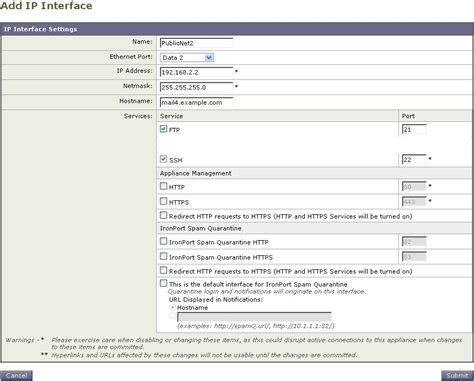Click the IP Address input field
Viewport: 474px width, 381px height.
196,72
